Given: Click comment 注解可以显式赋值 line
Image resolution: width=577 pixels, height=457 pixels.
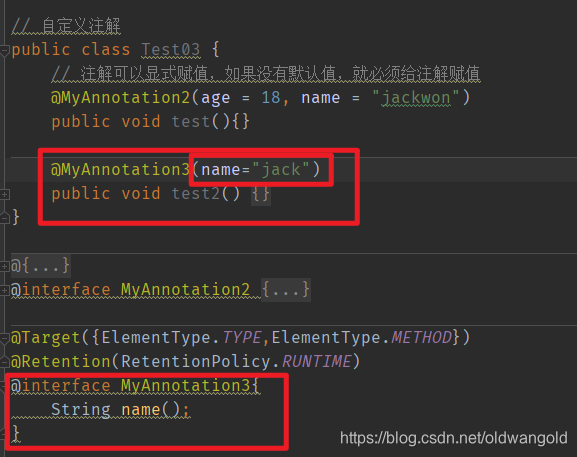Looking at the screenshot, I should point(266,74).
